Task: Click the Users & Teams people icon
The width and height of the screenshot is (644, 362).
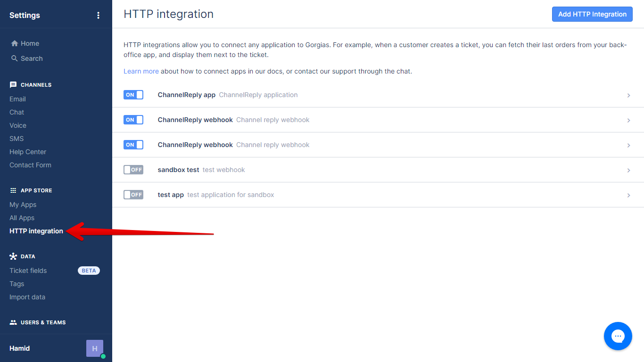Action: (x=13, y=322)
